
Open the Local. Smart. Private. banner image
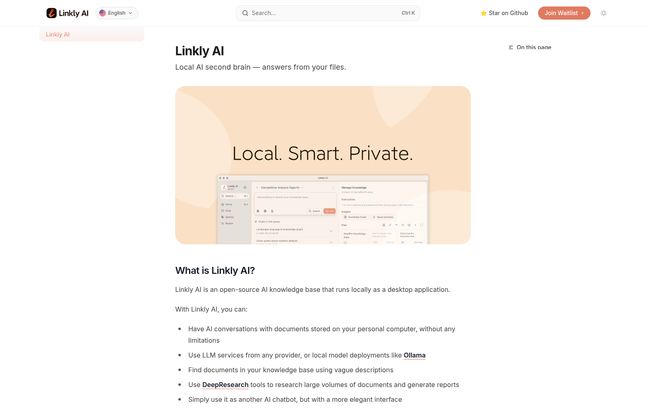(323, 165)
